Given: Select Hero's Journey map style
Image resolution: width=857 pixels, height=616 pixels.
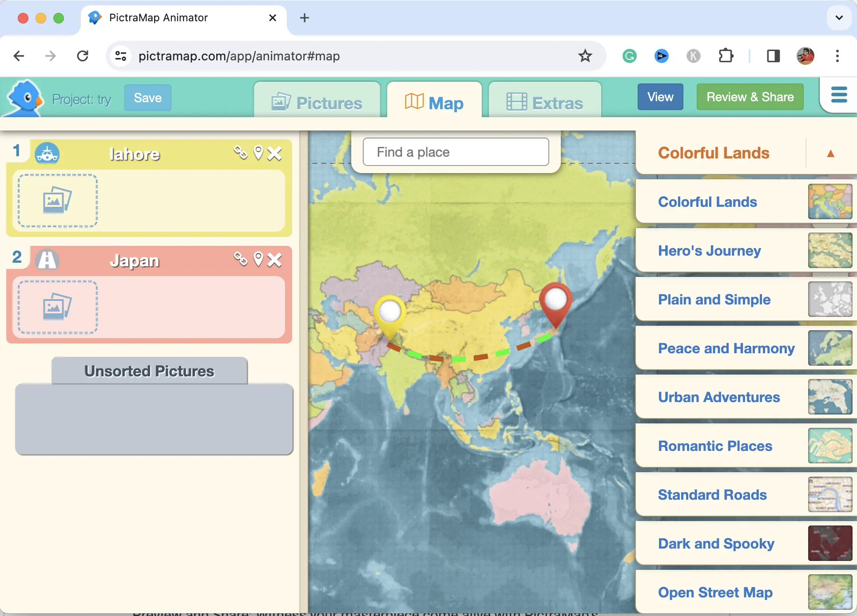Looking at the screenshot, I should [746, 250].
